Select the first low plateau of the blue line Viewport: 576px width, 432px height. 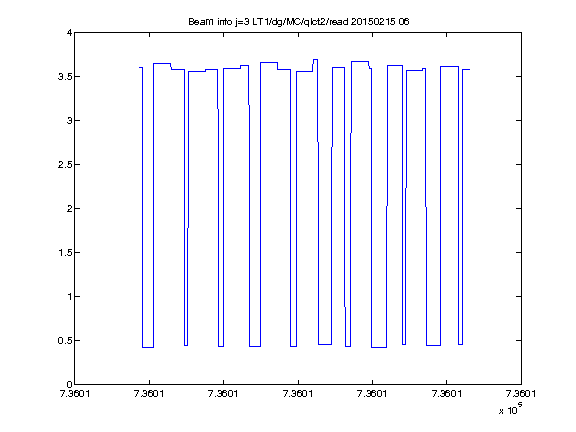pos(148,348)
